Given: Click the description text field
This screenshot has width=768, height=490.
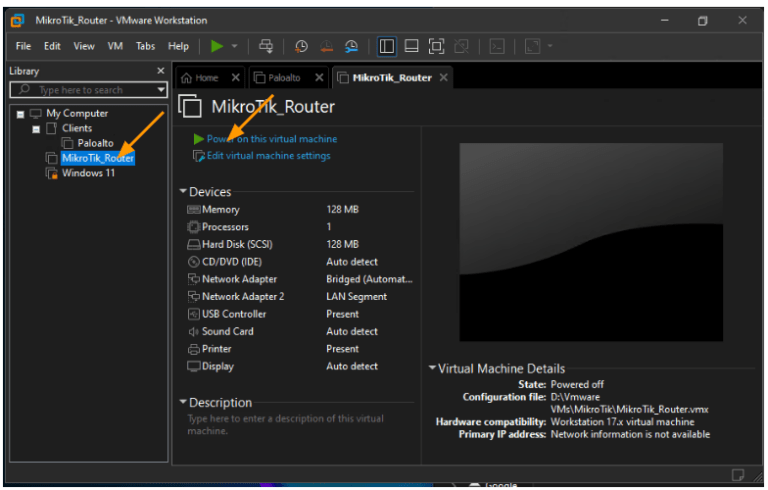Looking at the screenshot, I should [298, 424].
